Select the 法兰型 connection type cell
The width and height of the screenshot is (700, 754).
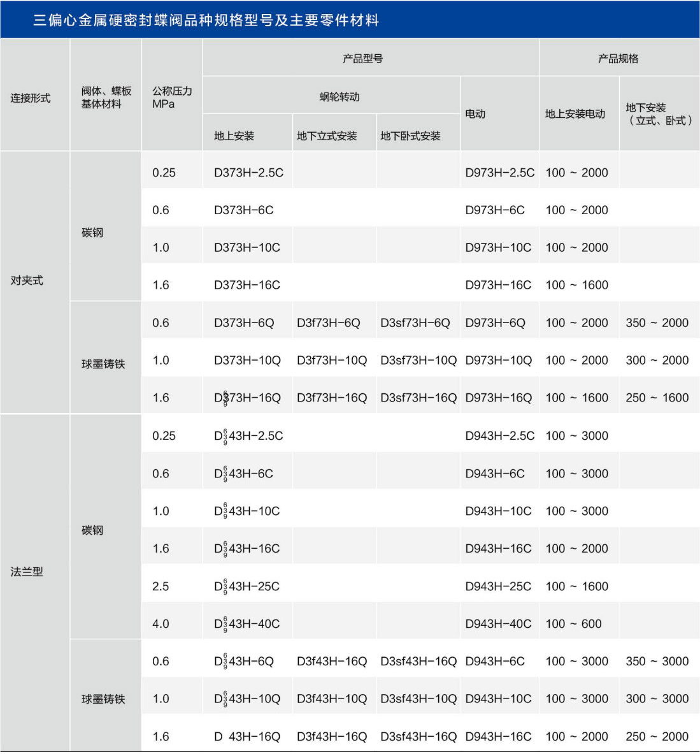(27, 572)
